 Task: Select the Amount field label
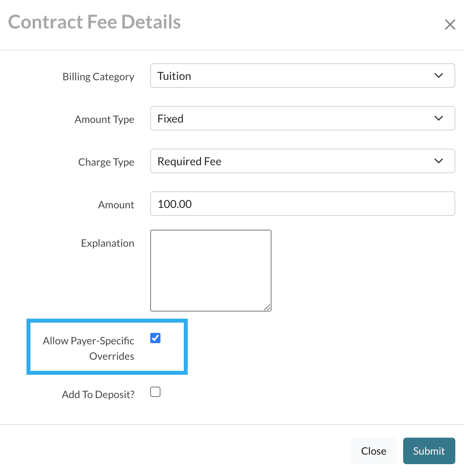116,205
